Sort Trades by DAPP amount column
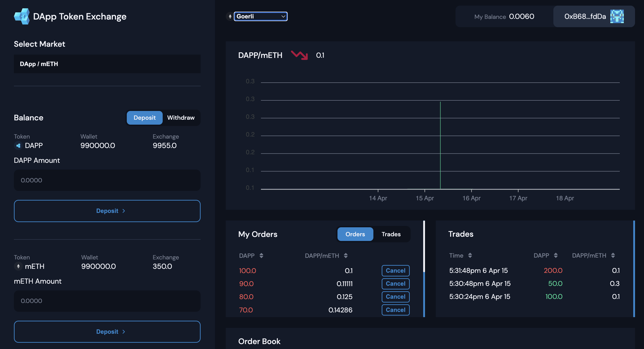This screenshot has width=644, height=349. [556, 255]
